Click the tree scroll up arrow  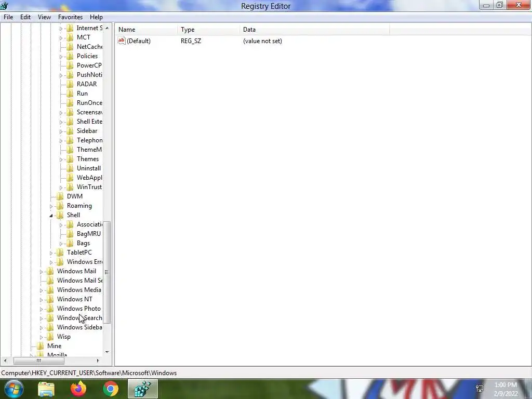[x=107, y=28]
